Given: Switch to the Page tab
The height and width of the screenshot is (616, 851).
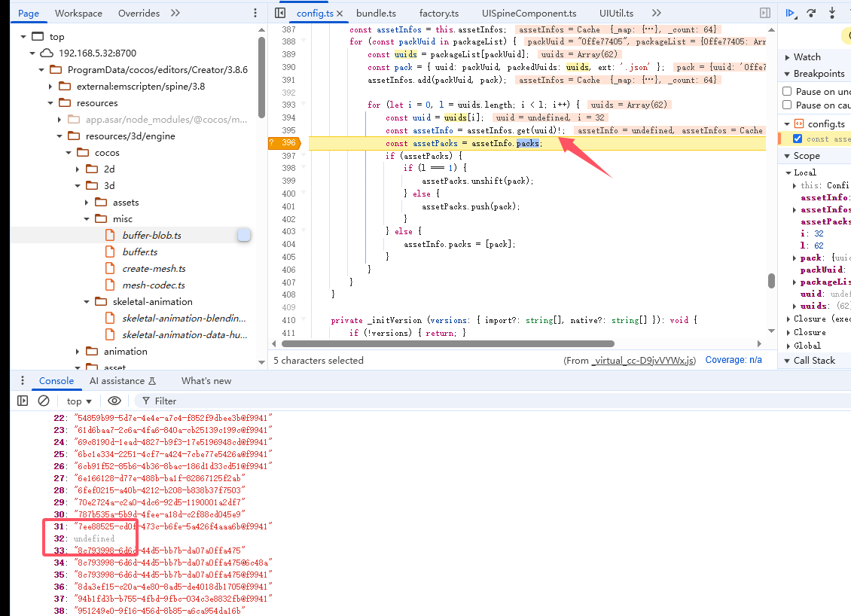Looking at the screenshot, I should [x=28, y=13].
